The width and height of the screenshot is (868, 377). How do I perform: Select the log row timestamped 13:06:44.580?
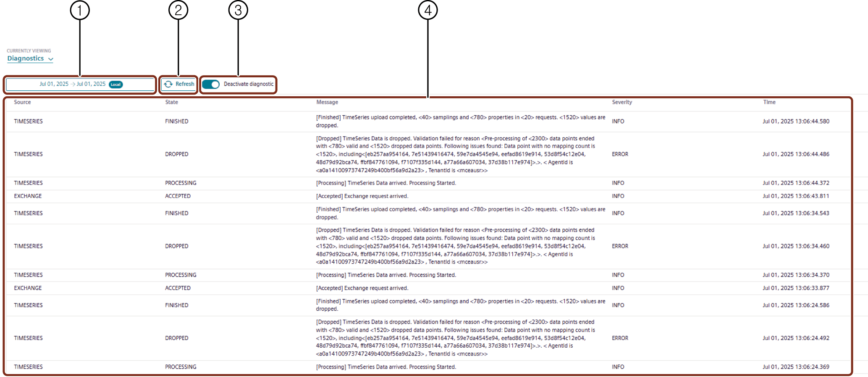(795, 121)
